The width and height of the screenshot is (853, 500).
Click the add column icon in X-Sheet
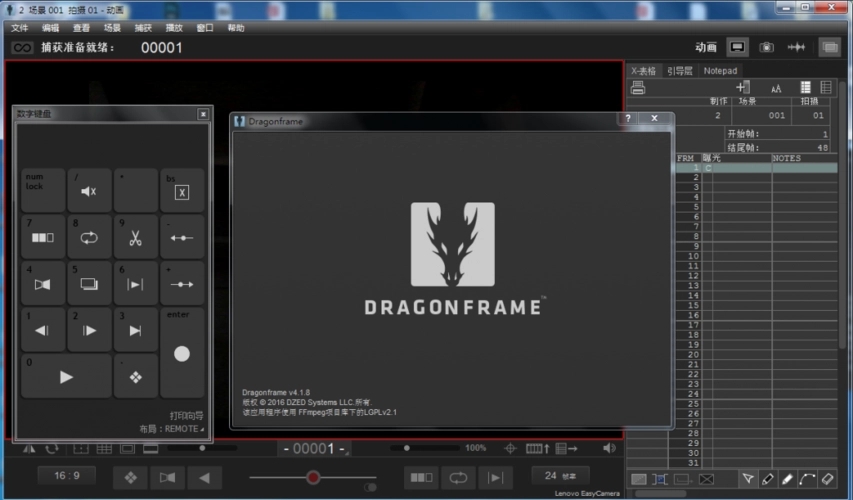743,88
